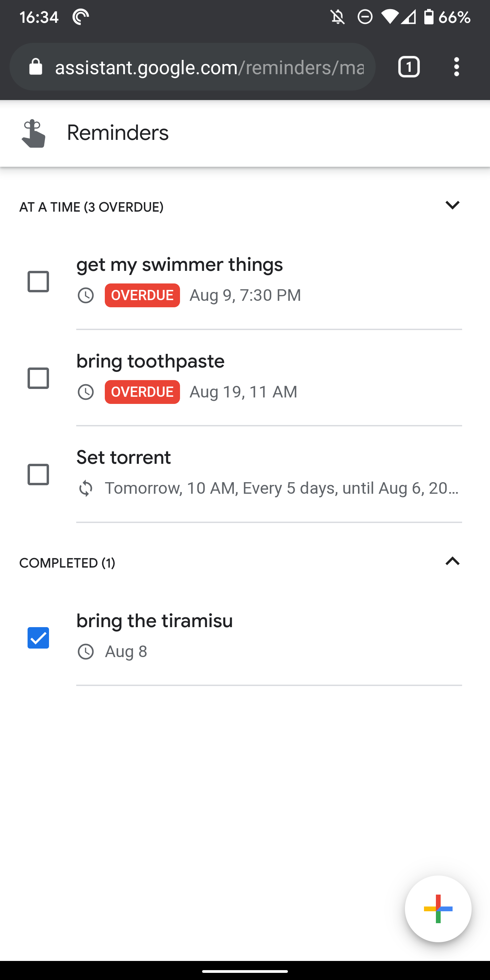Viewport: 490px width, 980px height.
Task: Click the clock icon on the swimmer things reminder
Action: (x=86, y=295)
